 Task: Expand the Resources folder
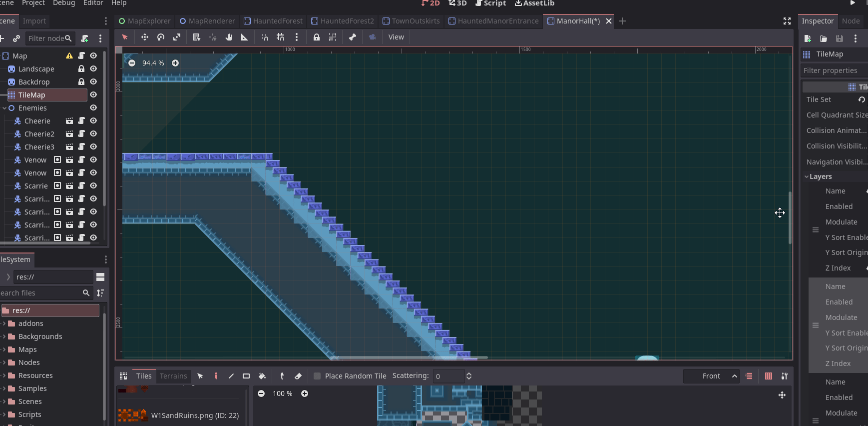point(4,375)
